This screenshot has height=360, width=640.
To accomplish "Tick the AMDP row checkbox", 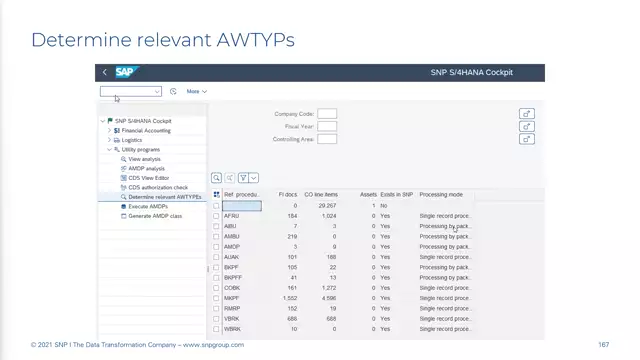I will tap(216, 247).
